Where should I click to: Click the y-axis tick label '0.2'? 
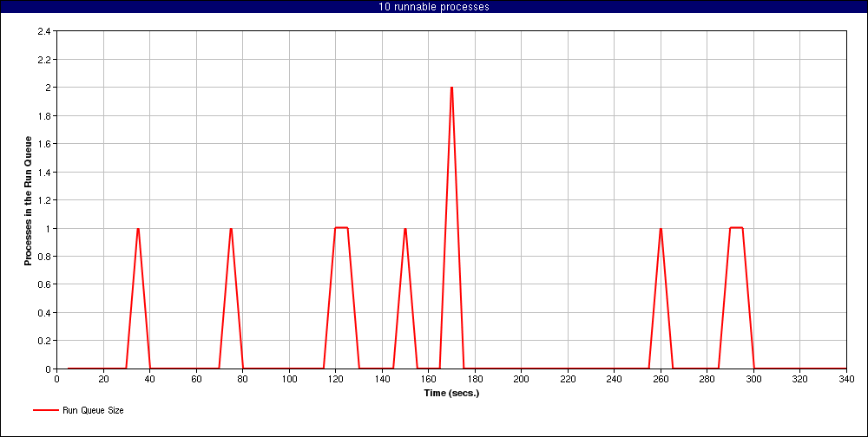[44, 341]
